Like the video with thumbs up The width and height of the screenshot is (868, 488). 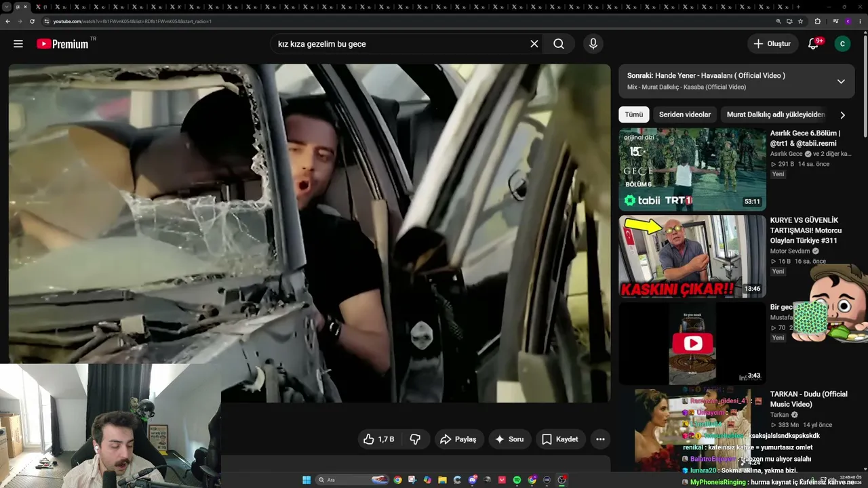378,439
